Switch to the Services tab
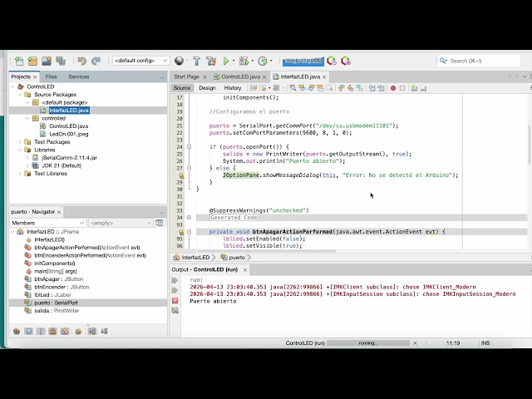The image size is (532, 399). click(78, 76)
